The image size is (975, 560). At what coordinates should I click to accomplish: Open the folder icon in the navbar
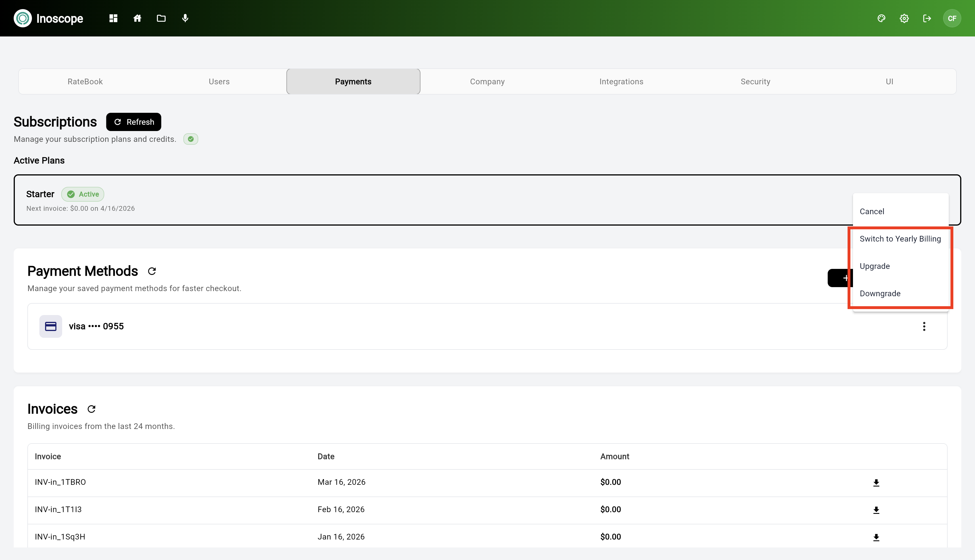click(x=161, y=18)
